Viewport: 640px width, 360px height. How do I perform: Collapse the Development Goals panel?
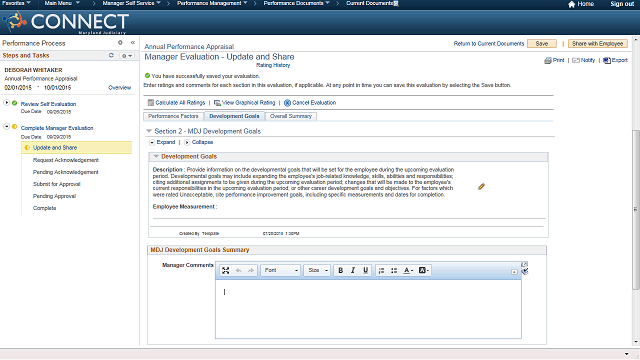pyautogui.click(x=156, y=156)
